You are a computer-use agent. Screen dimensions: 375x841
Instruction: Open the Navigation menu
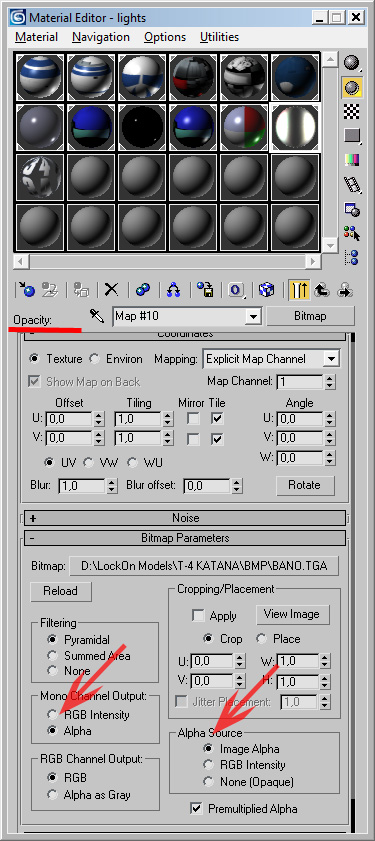pyautogui.click(x=101, y=37)
